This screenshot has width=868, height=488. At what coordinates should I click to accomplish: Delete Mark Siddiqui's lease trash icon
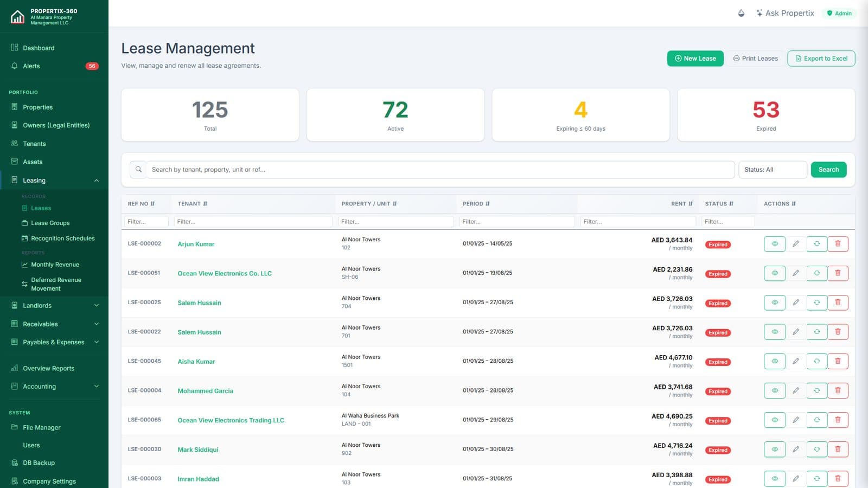838,449
